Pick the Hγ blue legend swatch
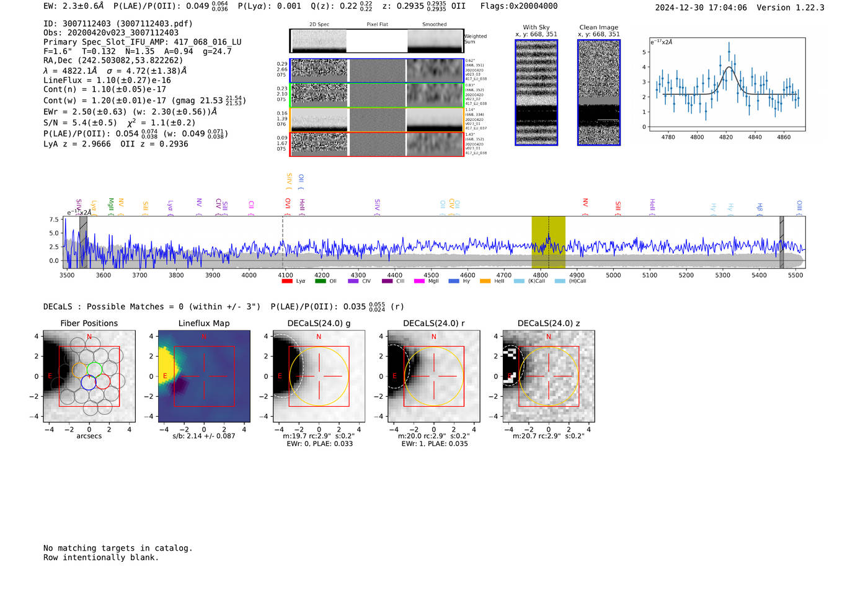This screenshot has height=591, width=868. [x=454, y=281]
